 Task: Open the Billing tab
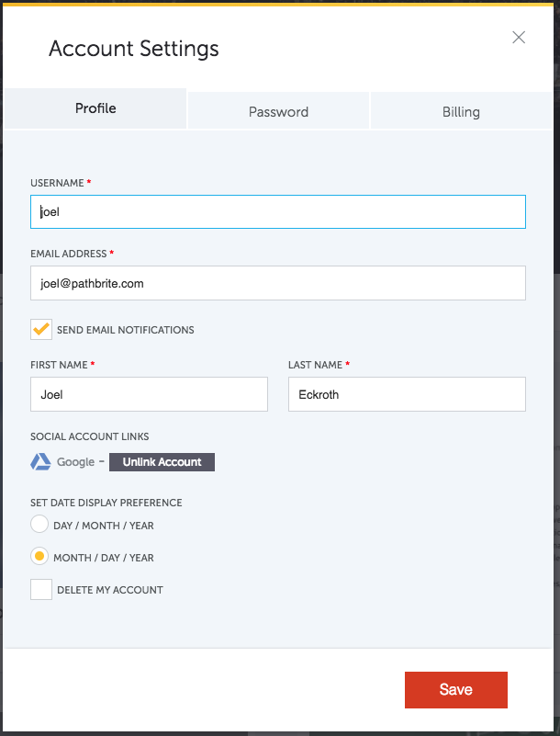pos(461,112)
